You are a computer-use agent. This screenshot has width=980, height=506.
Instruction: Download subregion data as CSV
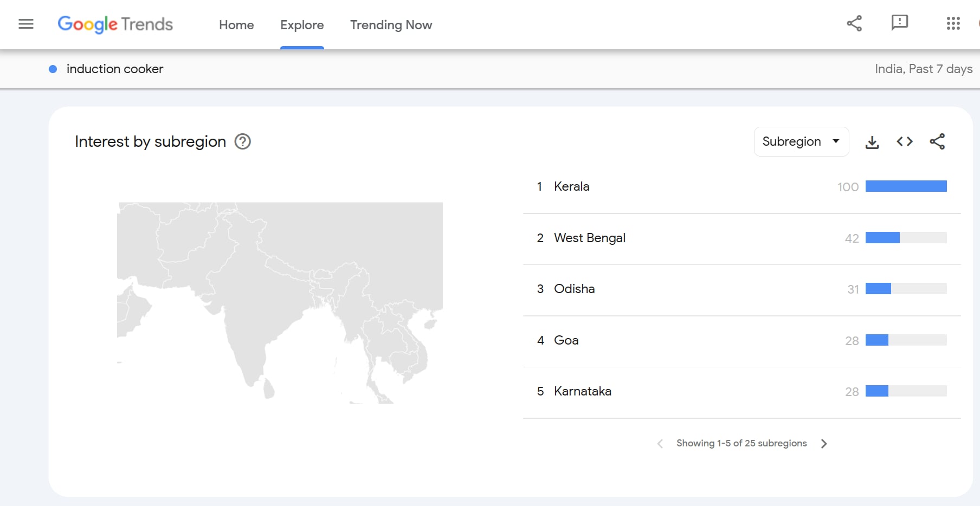pyautogui.click(x=872, y=142)
